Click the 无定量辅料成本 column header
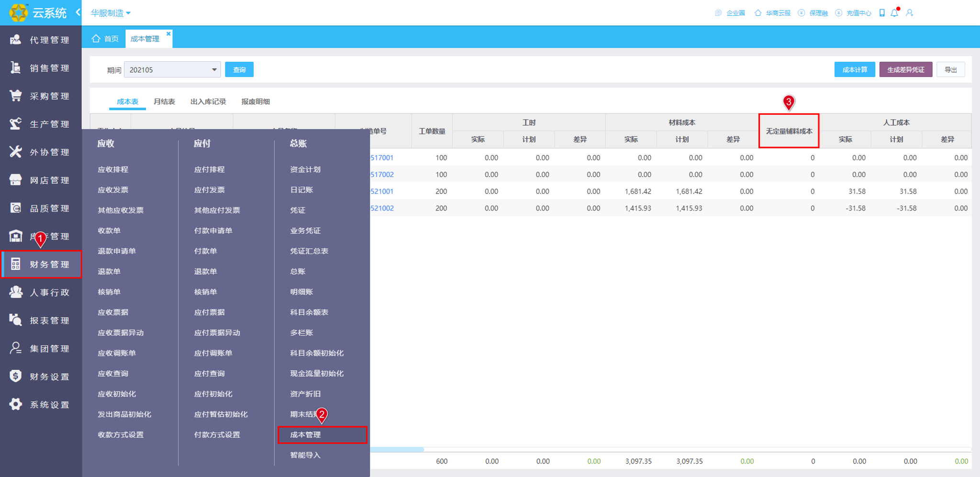 point(789,131)
